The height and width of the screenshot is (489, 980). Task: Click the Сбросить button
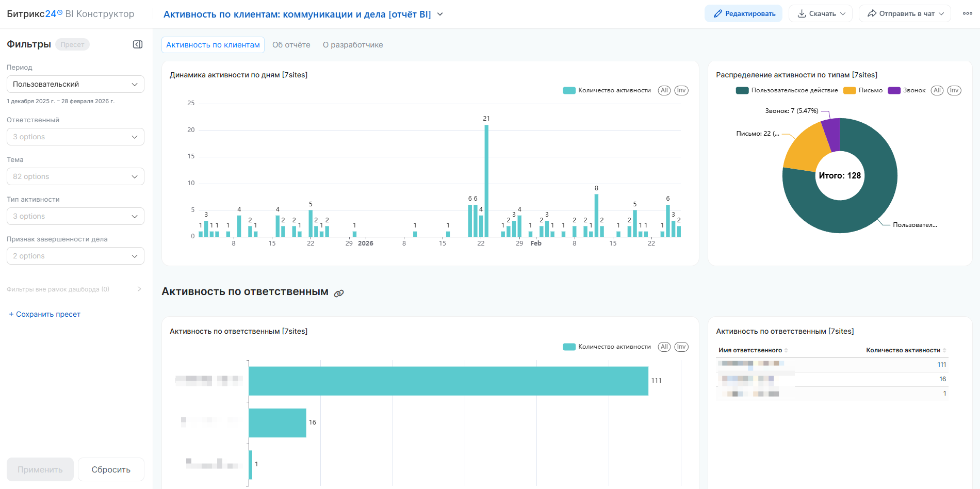pos(111,469)
